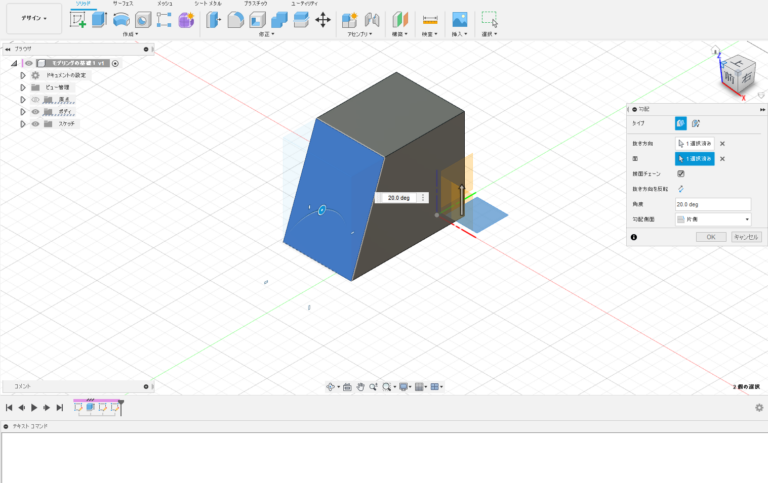Click the 角度 input field
Screen dimensions: 768x483
coord(712,203)
